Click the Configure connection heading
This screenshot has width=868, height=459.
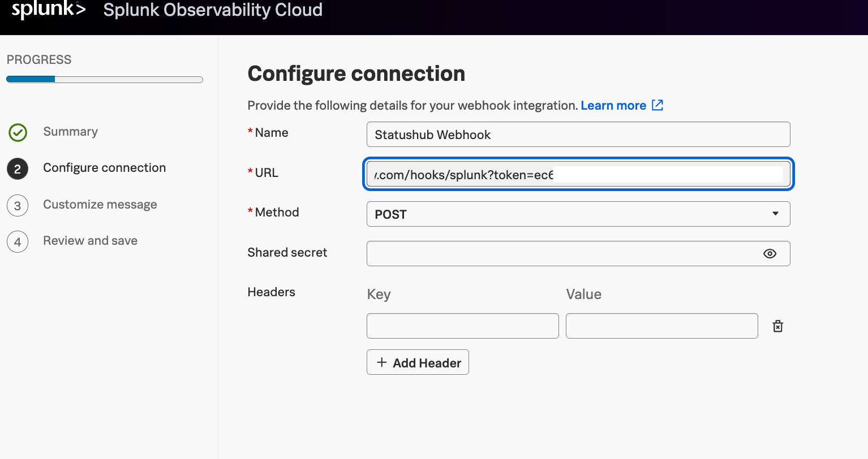coord(356,74)
